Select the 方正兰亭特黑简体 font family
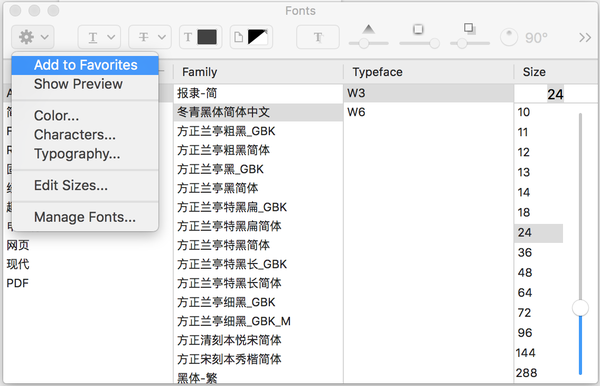The height and width of the screenshot is (386, 600). [x=258, y=245]
